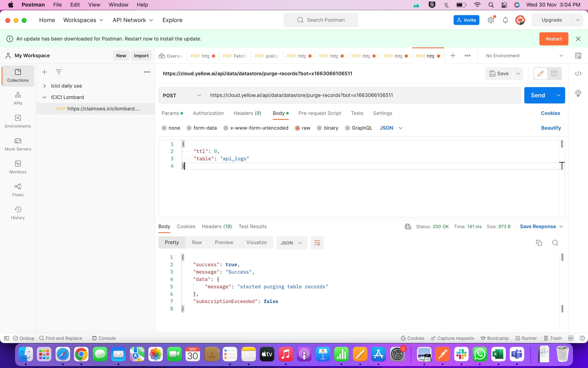588x368 pixels.
Task: Open the network globe icon near status
Action: (408, 227)
